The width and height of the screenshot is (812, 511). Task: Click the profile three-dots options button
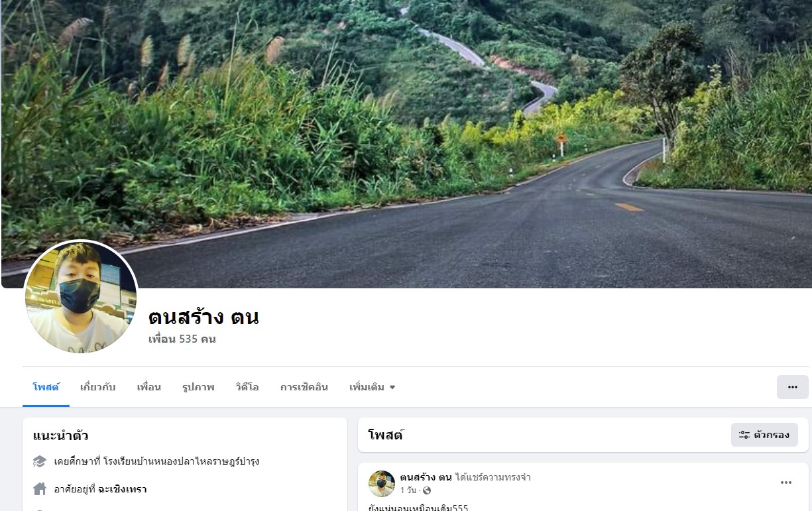792,387
